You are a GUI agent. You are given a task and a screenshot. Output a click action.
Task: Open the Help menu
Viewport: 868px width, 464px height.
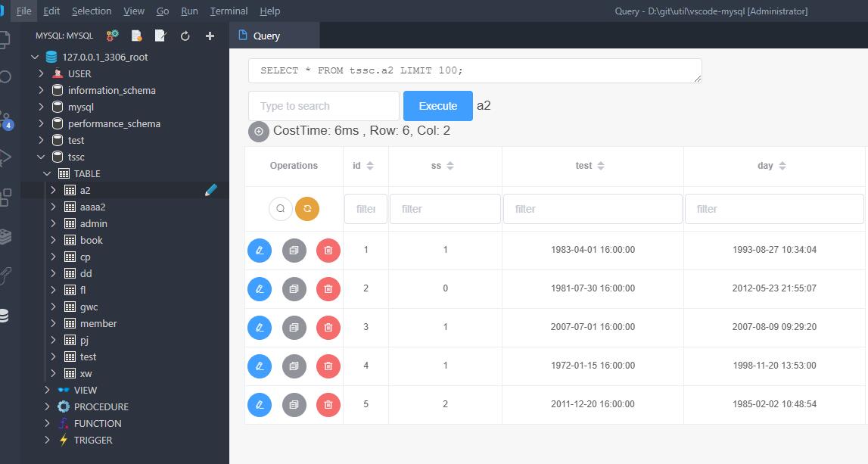pos(269,11)
